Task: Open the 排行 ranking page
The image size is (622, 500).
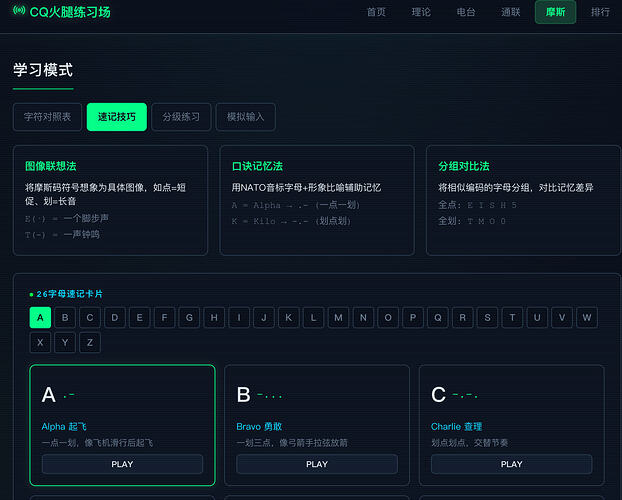Action: click(600, 12)
